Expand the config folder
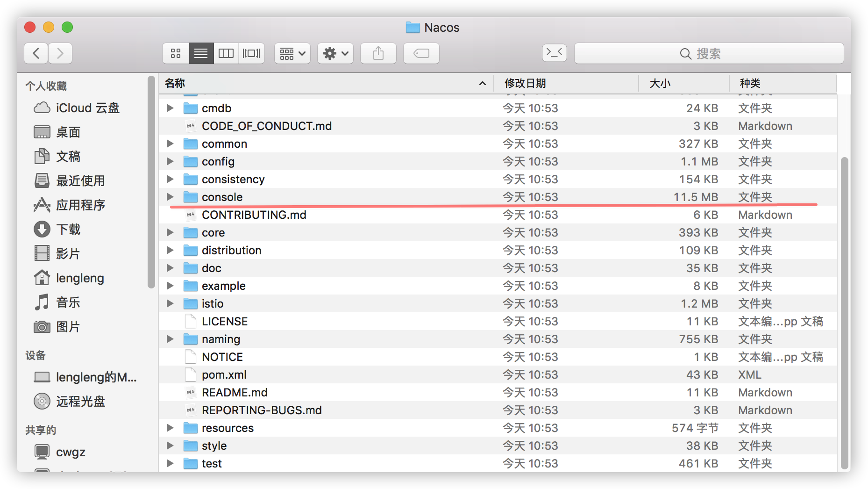 coord(170,161)
